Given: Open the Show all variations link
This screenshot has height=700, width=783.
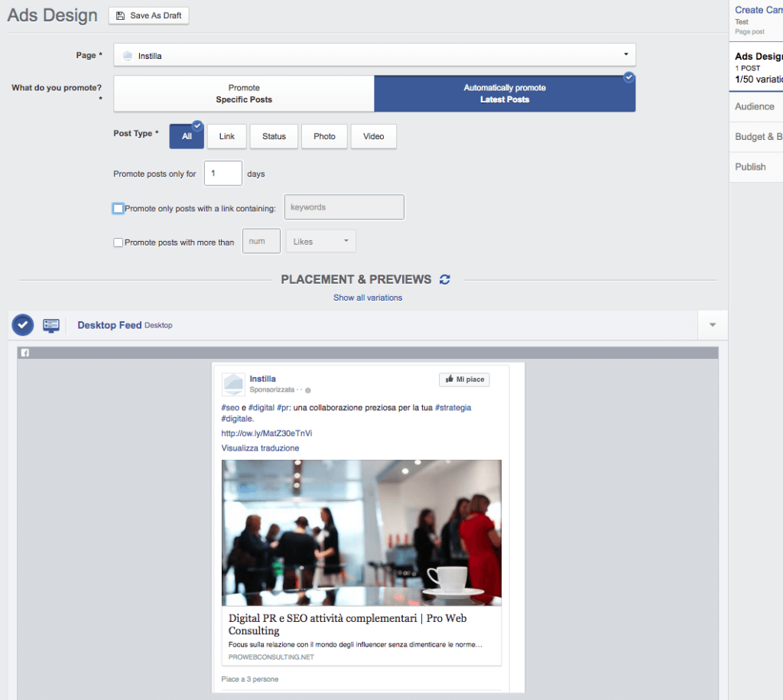Looking at the screenshot, I should point(368,298).
